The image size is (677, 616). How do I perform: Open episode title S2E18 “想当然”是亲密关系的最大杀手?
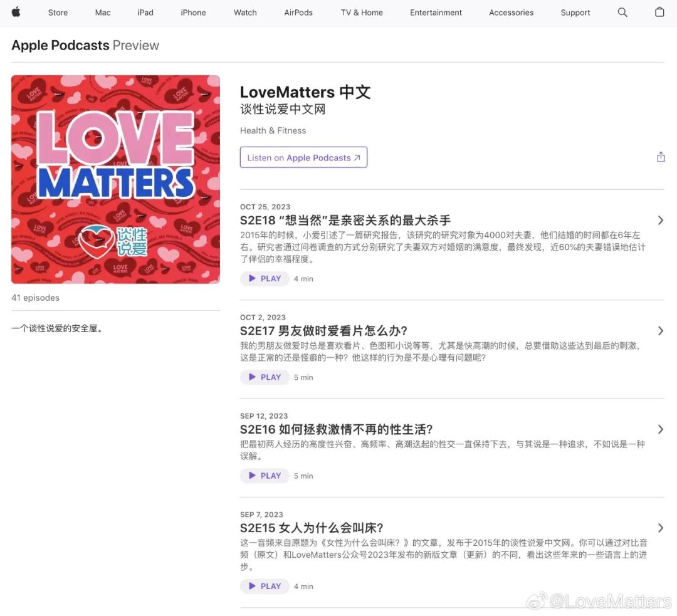click(345, 220)
